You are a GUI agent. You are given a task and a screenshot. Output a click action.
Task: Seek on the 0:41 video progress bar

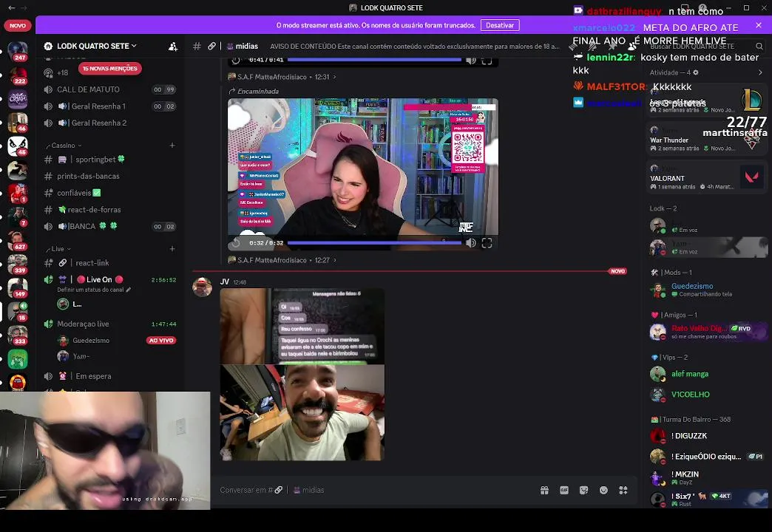pyautogui.click(x=375, y=60)
